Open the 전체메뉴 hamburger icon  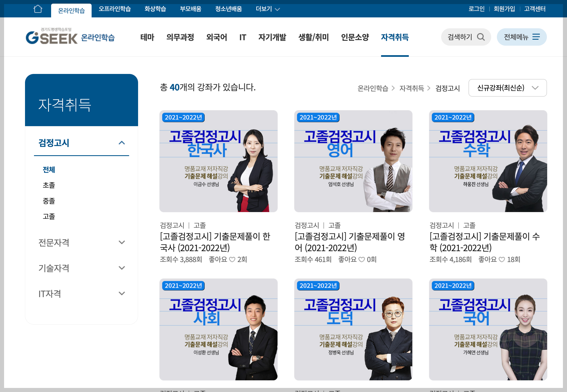pyautogui.click(x=536, y=37)
